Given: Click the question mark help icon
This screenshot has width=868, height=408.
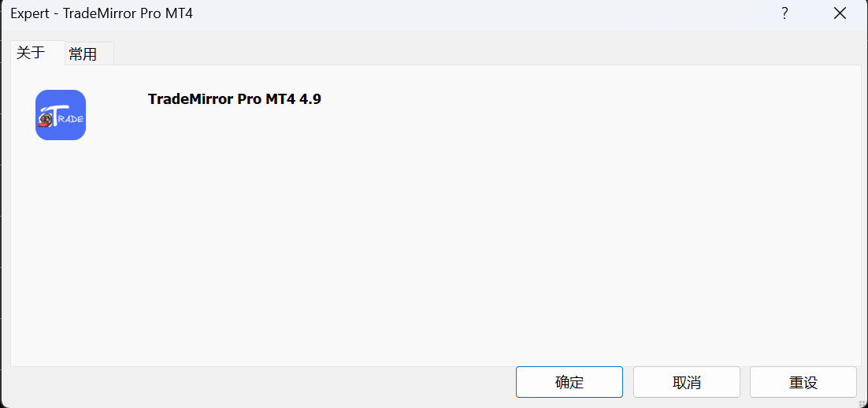Looking at the screenshot, I should (x=785, y=14).
